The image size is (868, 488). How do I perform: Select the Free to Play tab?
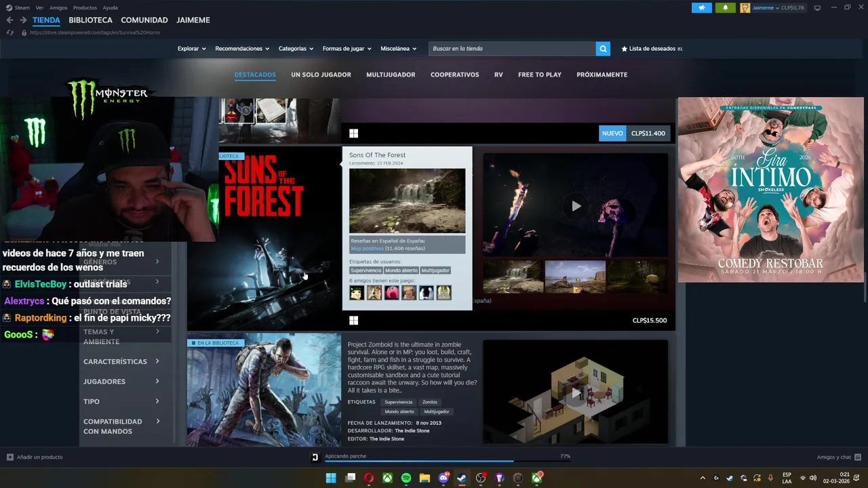[x=540, y=75]
